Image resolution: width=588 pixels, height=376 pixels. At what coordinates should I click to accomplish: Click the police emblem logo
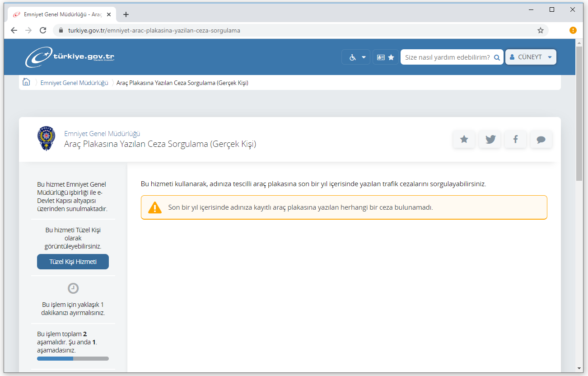coord(46,139)
